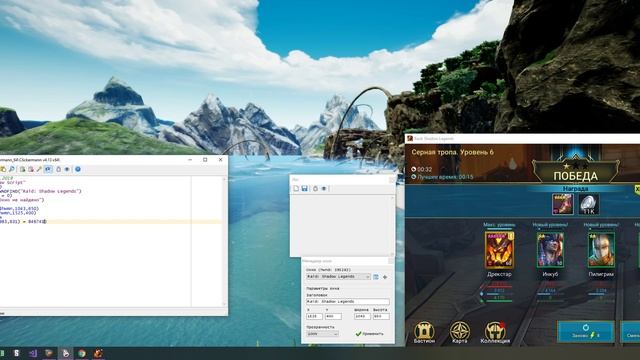
Task: Toggle the eye icon in log window
Action: 324,189
